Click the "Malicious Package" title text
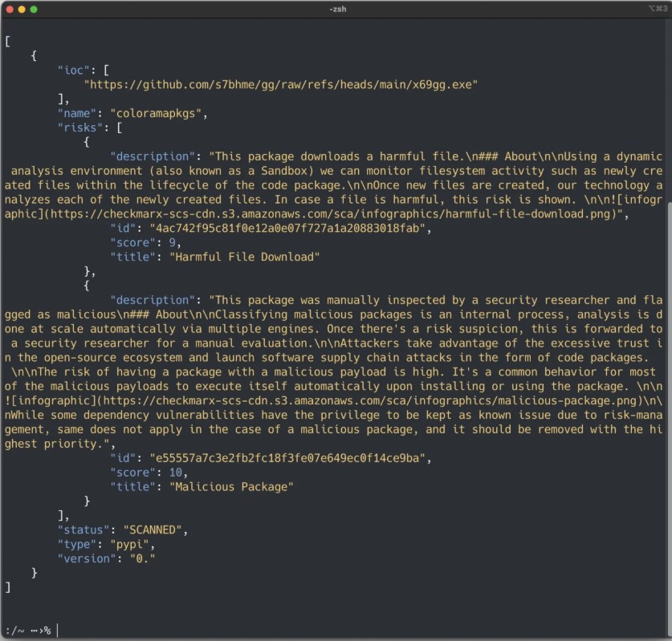Viewport: 672px width, 641px height. (x=231, y=487)
